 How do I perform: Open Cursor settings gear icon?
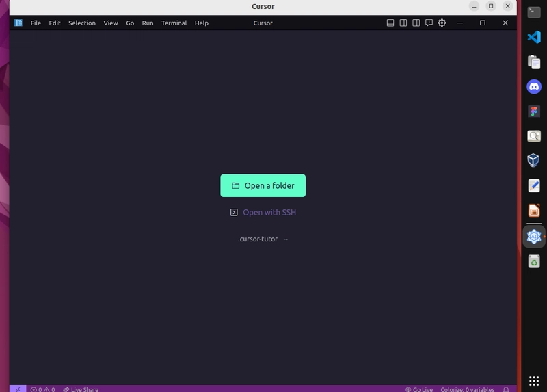pyautogui.click(x=442, y=23)
